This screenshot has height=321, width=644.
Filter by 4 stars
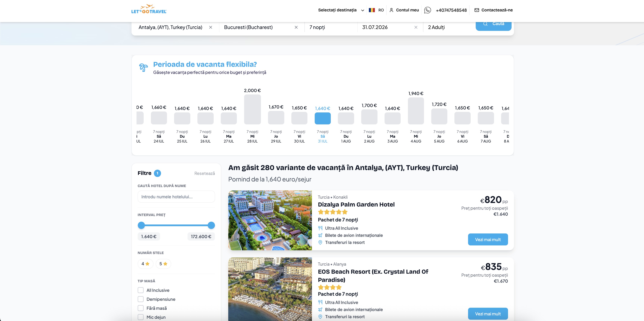tap(145, 264)
